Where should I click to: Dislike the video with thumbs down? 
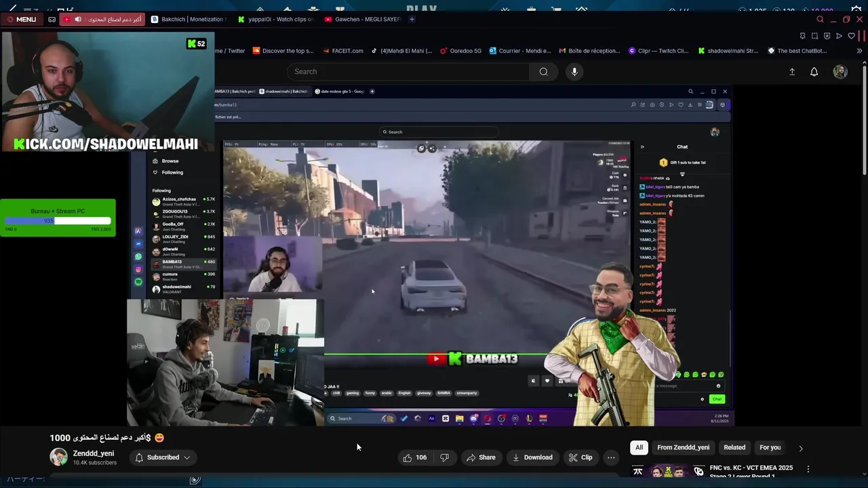coord(445,457)
